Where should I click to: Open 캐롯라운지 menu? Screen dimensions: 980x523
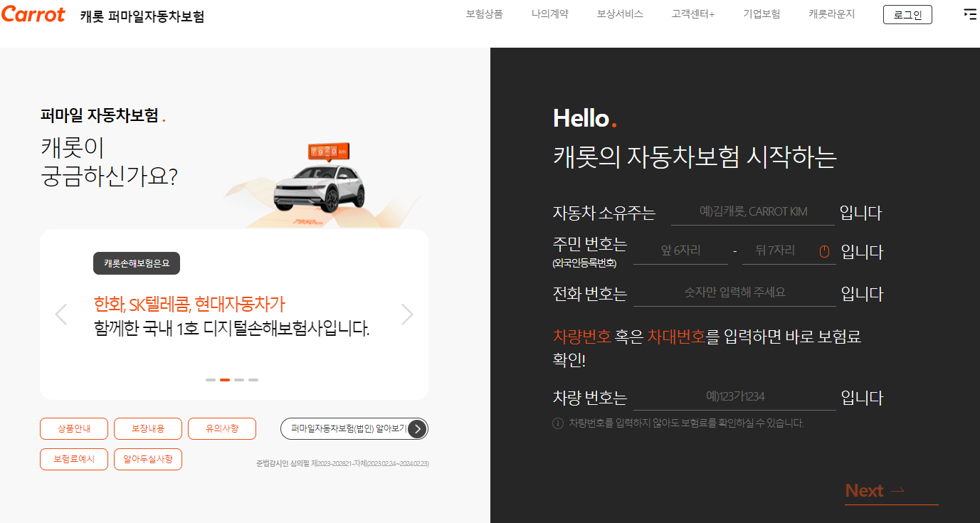pyautogui.click(x=831, y=14)
